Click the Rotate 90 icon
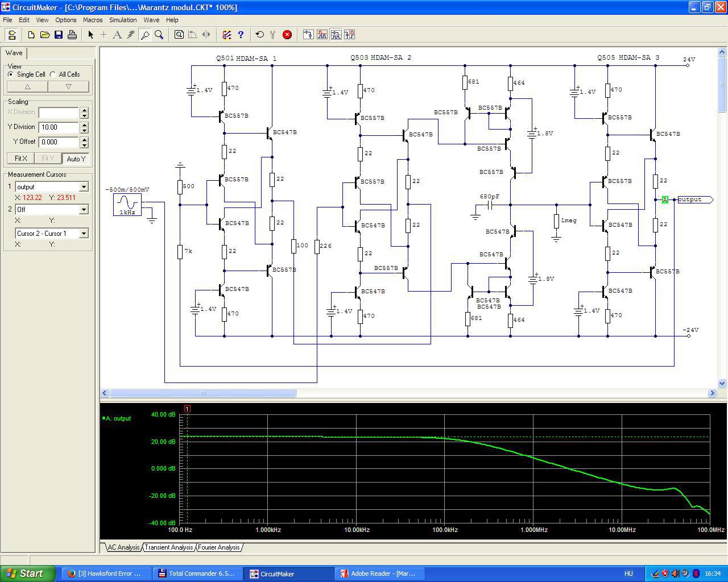The image size is (728, 582). click(x=193, y=35)
